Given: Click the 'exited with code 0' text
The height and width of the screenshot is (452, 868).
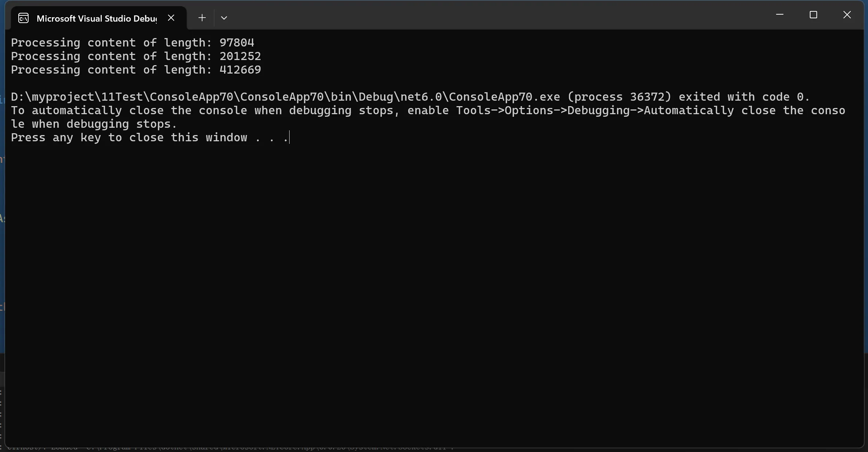Looking at the screenshot, I should point(744,97).
